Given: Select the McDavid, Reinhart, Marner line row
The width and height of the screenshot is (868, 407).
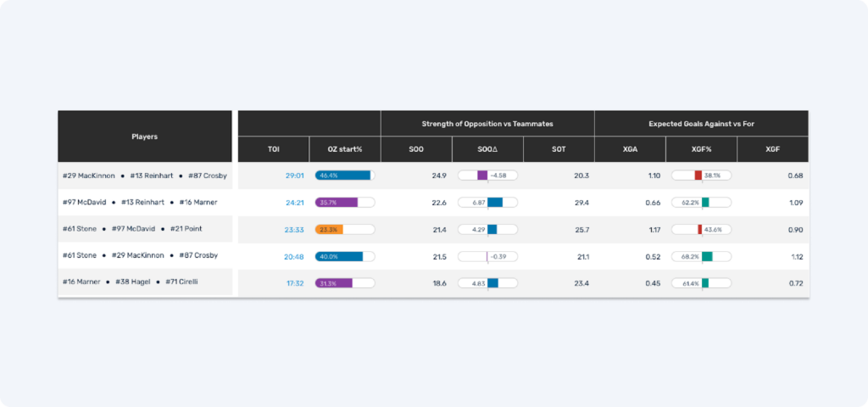Looking at the screenshot, I should click(x=145, y=203).
